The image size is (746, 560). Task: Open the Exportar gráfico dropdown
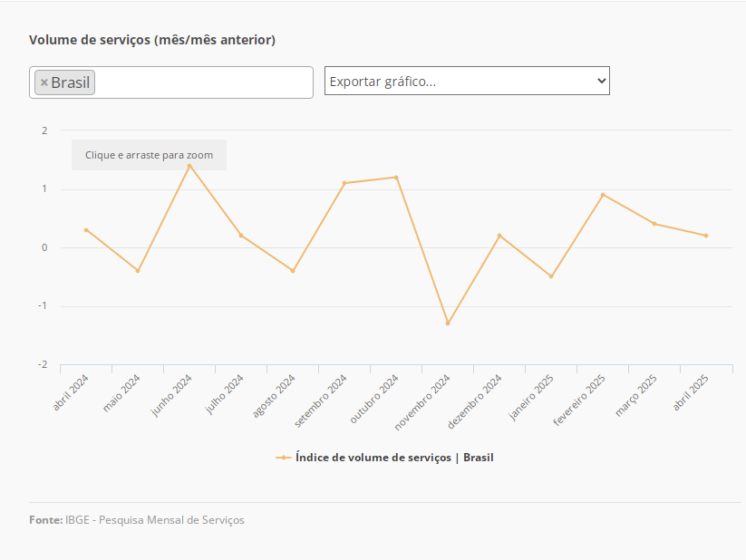click(x=467, y=81)
